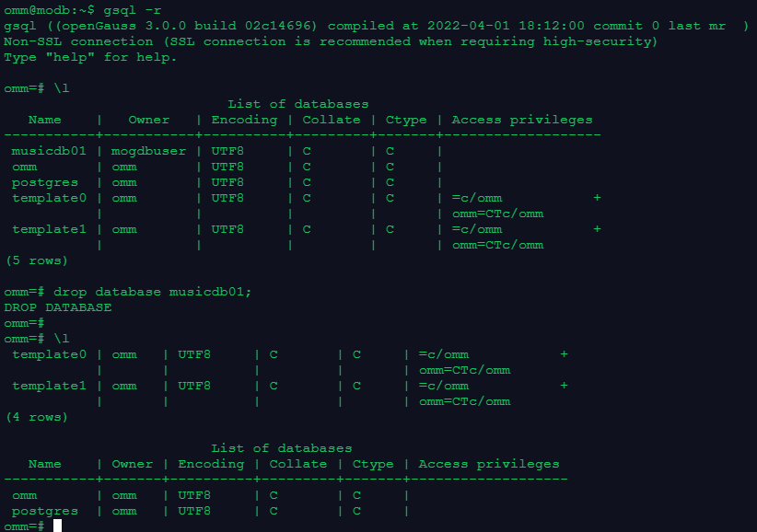This screenshot has width=757, height=532.
Task: Click the '(5 rows)' result count
Action: point(37,260)
